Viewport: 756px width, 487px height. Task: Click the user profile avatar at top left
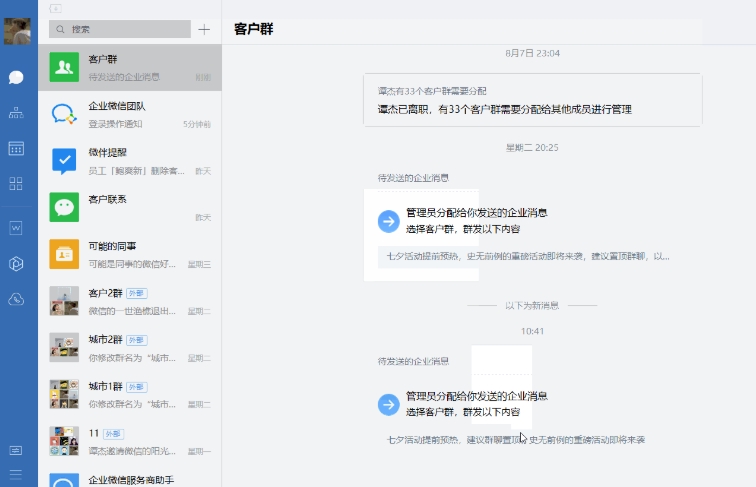pyautogui.click(x=17, y=31)
